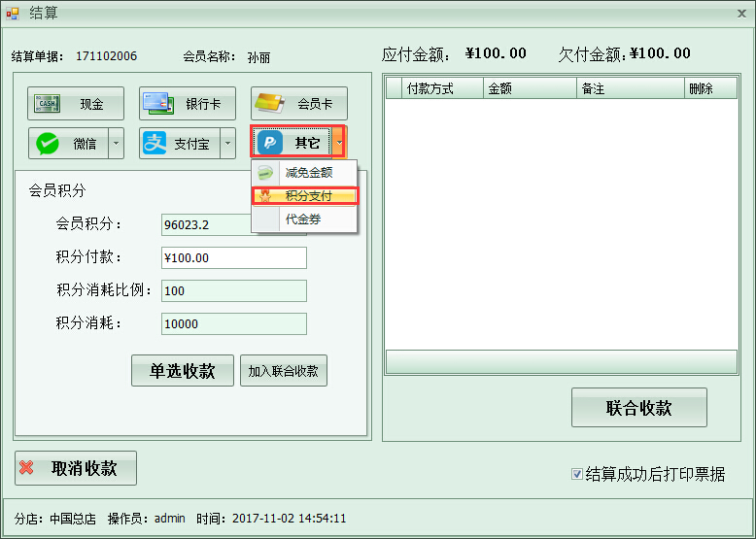Click the 积分消耗比例 field showing 100
Image resolution: width=756 pixels, height=539 pixels.
[x=234, y=291]
